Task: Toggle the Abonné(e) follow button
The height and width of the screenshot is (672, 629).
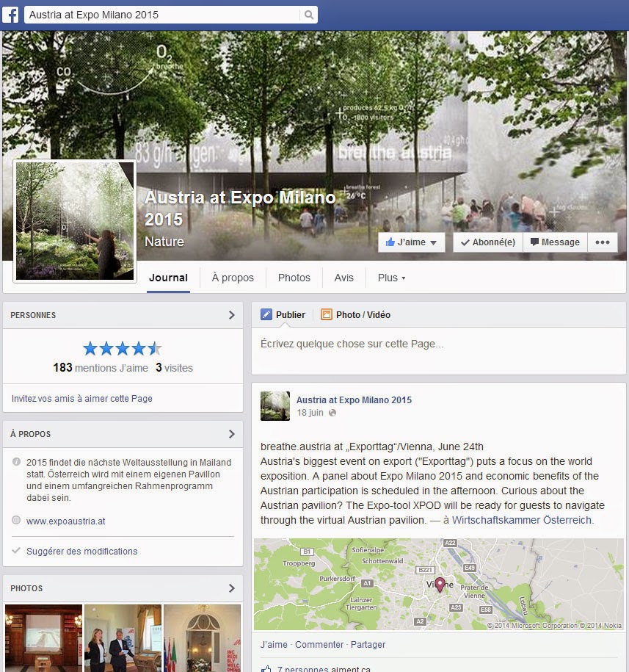Action: (x=487, y=242)
